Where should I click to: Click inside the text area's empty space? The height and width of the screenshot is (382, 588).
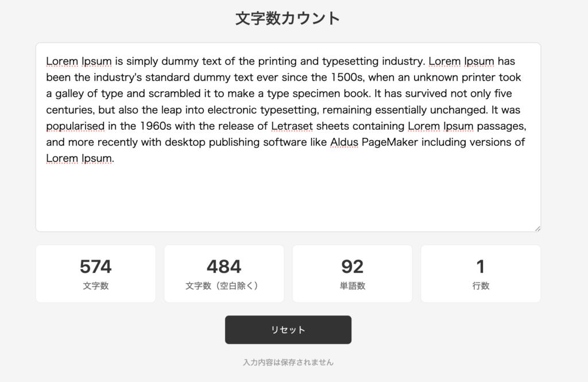tap(287, 198)
